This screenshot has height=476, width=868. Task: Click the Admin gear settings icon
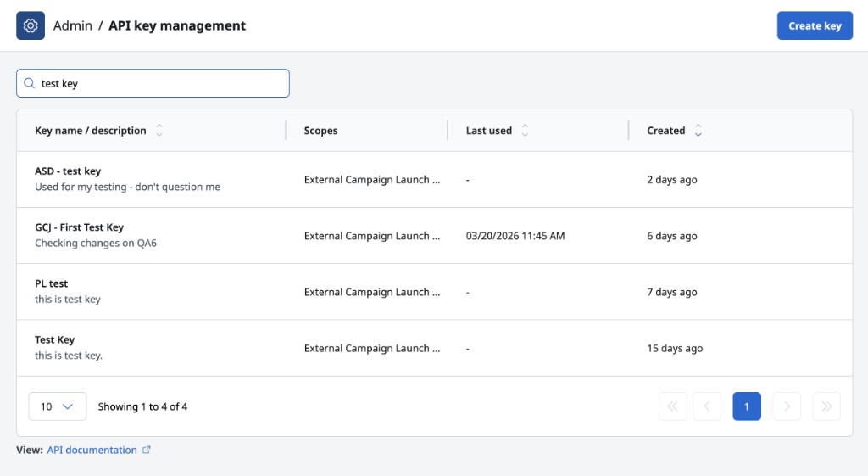point(31,25)
